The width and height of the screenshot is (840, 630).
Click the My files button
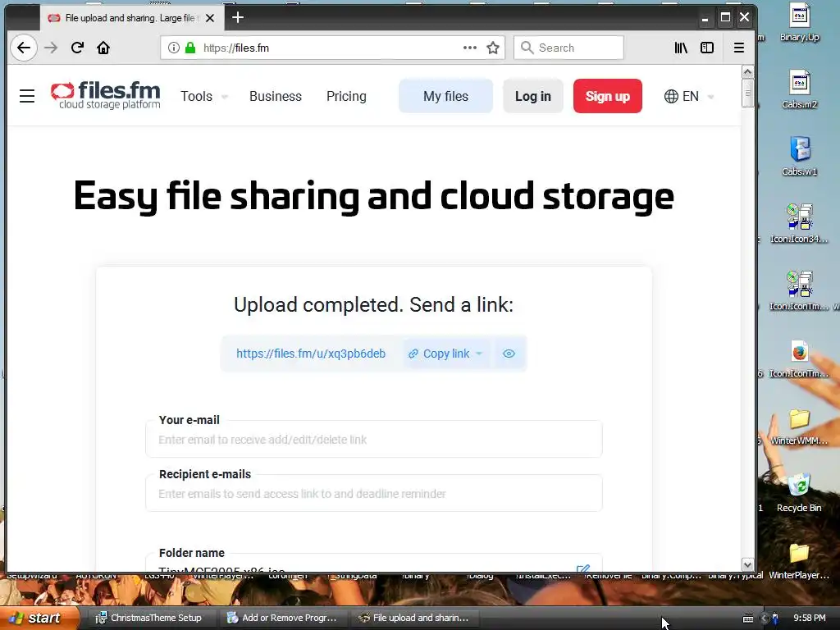pyautogui.click(x=445, y=96)
